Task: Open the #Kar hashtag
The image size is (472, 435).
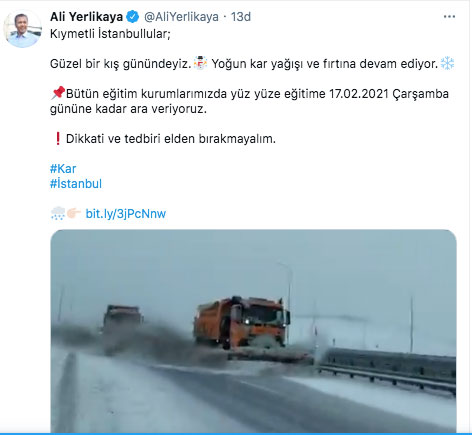Action: (x=63, y=169)
